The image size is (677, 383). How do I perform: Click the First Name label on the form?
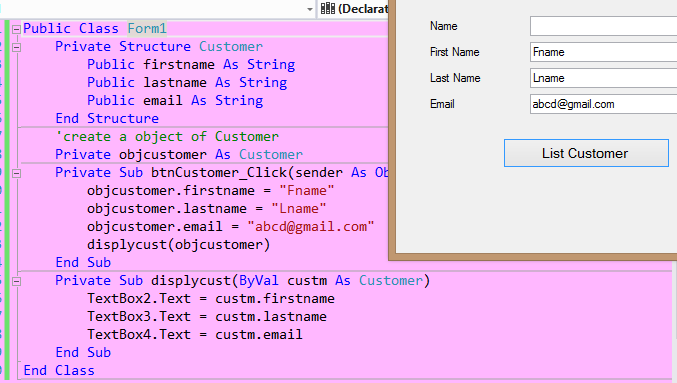[455, 52]
